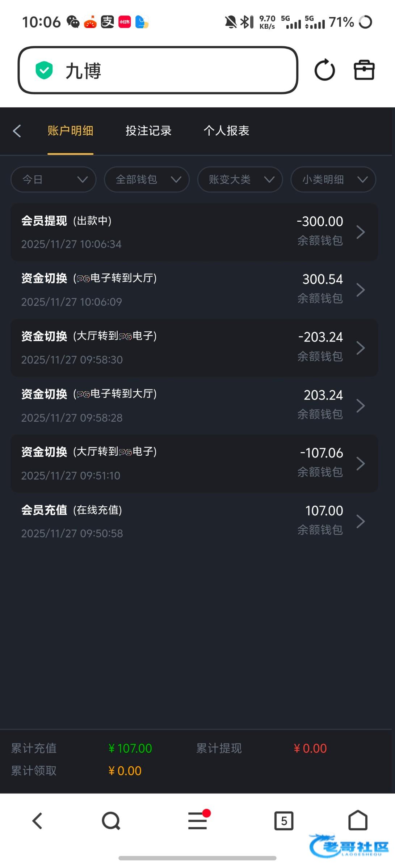The width and height of the screenshot is (395, 868).
Task: Open the 会员提现 -300.00 record details
Action: coord(194,232)
